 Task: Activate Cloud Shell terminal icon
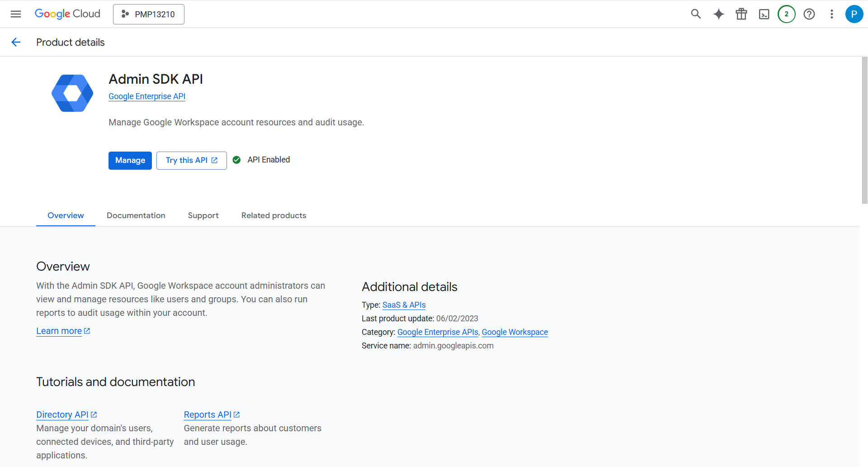point(764,14)
